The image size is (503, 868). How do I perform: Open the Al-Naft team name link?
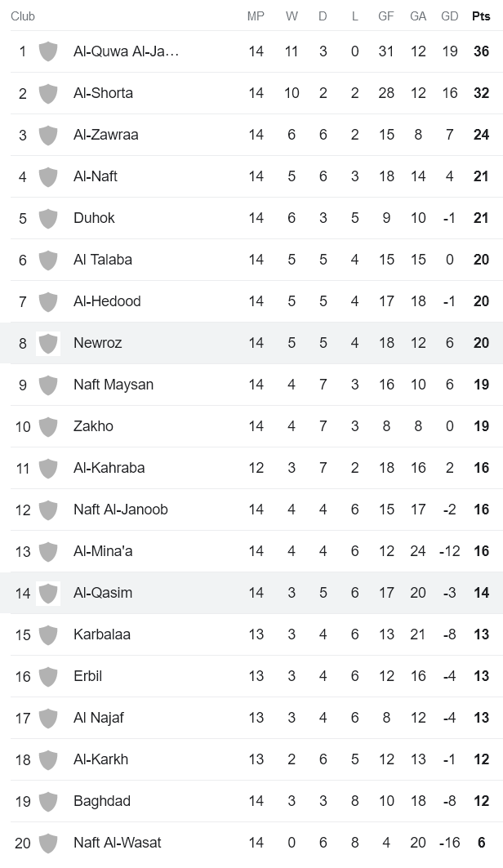95,176
